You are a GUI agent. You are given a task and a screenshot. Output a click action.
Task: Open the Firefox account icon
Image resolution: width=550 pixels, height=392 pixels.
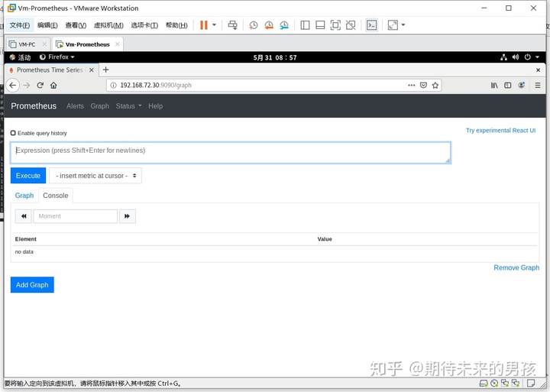[x=522, y=86]
